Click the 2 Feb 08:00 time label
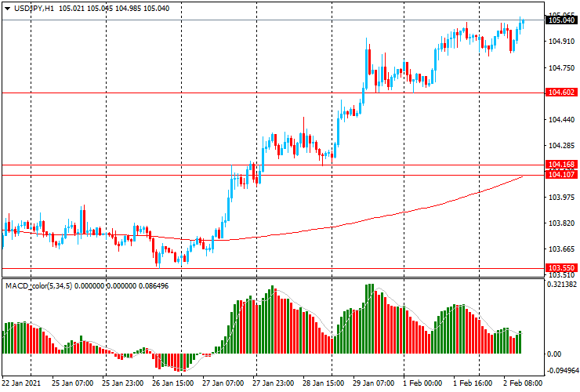This screenshot has width=580, height=392. (523, 383)
